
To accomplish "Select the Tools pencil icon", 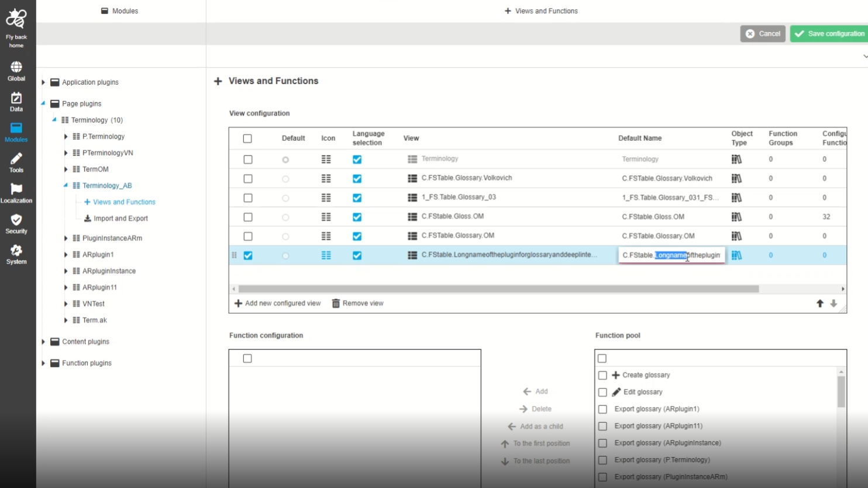I will 16,159.
